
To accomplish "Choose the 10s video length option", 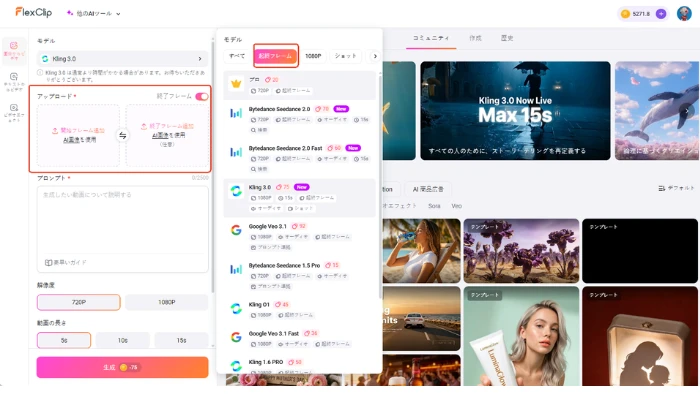I will click(x=122, y=340).
